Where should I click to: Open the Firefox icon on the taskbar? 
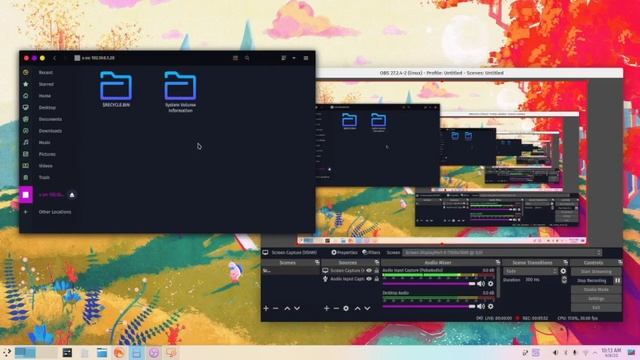coord(119,353)
